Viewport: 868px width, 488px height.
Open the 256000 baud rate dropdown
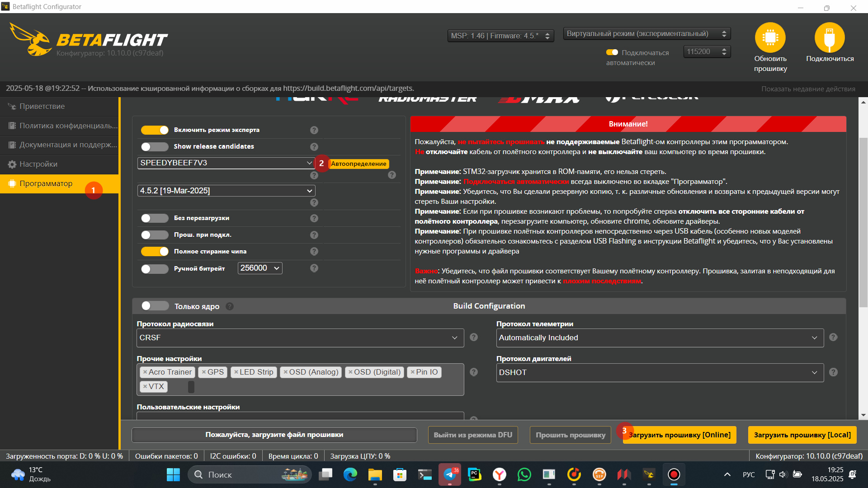(260, 268)
